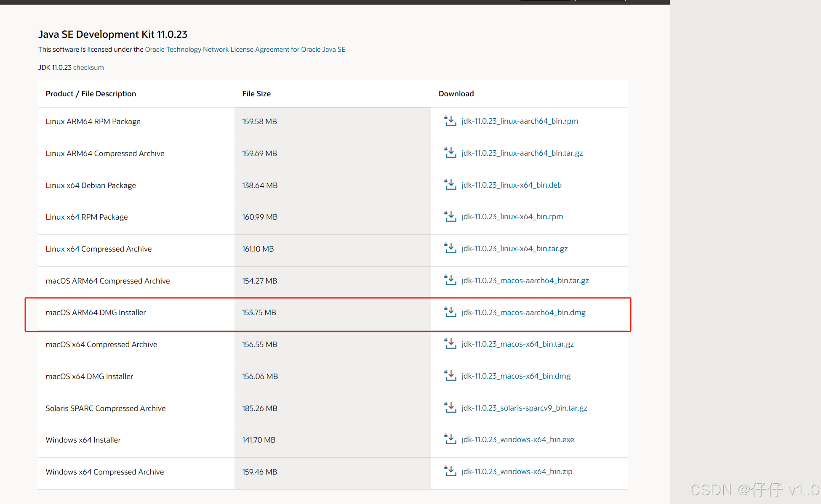Click the File Size column header
821x504 pixels.
(x=256, y=93)
